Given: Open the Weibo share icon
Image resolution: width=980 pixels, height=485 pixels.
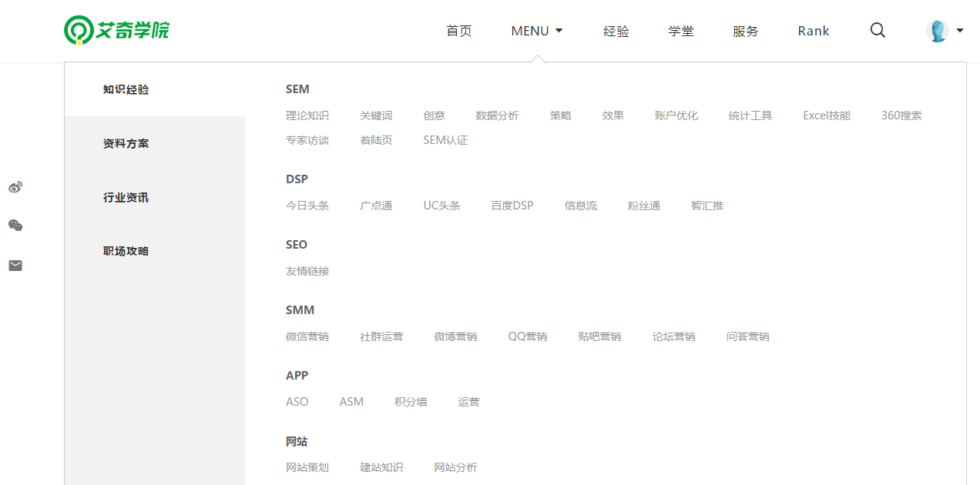Looking at the screenshot, I should pyautogui.click(x=15, y=187).
